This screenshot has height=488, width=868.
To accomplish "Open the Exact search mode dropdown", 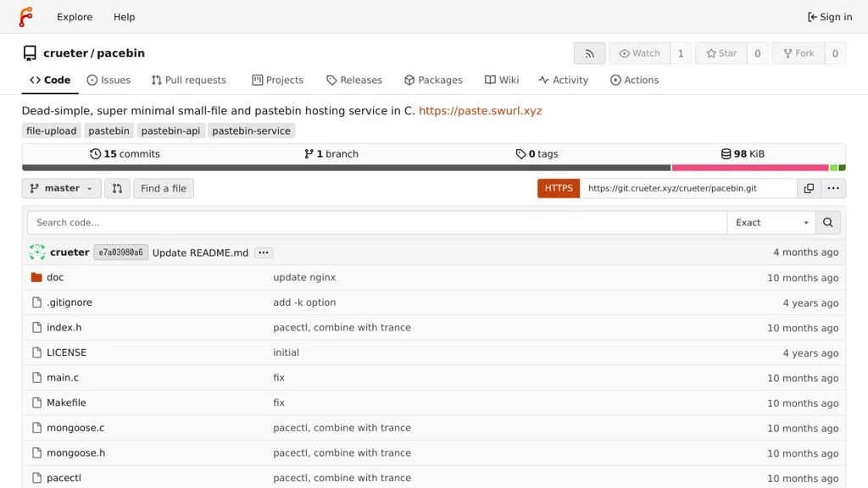I will [x=771, y=223].
